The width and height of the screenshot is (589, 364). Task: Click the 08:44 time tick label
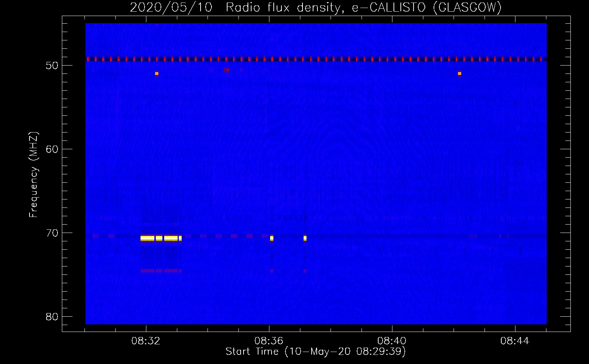tap(515, 341)
